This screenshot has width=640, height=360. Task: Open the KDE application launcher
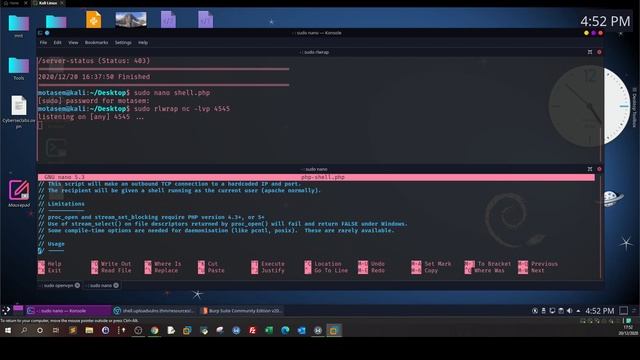click(6, 311)
